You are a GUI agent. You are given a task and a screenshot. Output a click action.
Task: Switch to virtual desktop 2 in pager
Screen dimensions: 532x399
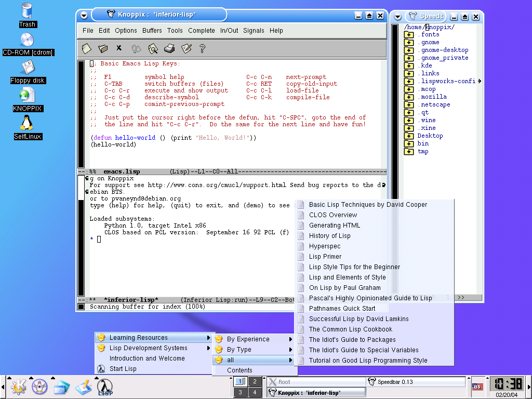tap(254, 381)
